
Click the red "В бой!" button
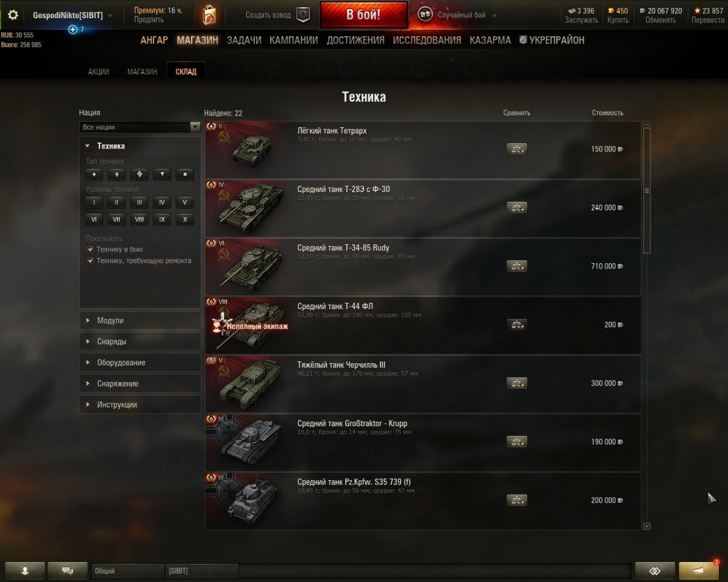(364, 15)
